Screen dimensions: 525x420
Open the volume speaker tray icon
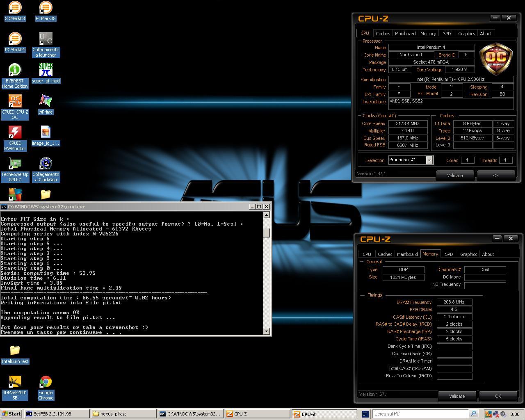pyautogui.click(x=503, y=414)
